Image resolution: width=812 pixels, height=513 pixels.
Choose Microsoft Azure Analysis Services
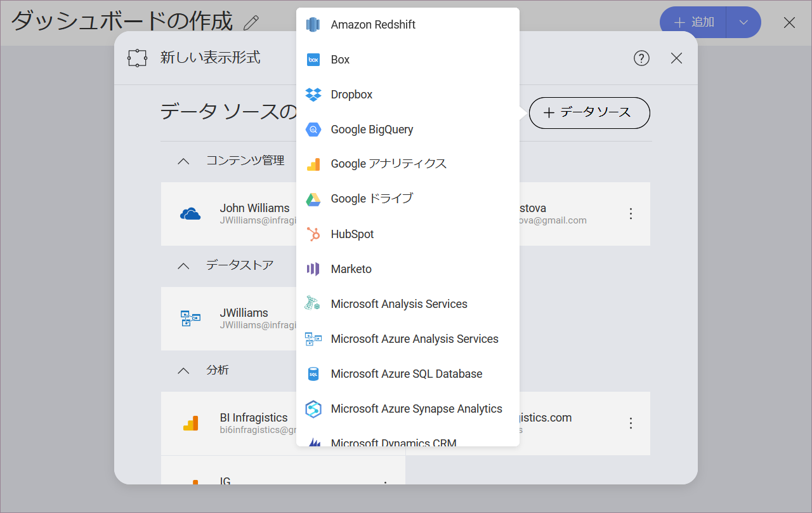408,339
